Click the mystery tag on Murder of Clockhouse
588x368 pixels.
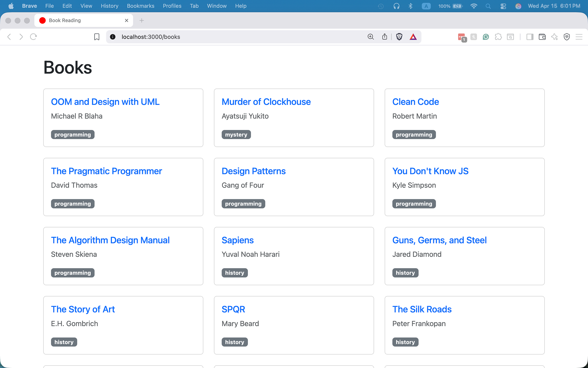click(236, 135)
